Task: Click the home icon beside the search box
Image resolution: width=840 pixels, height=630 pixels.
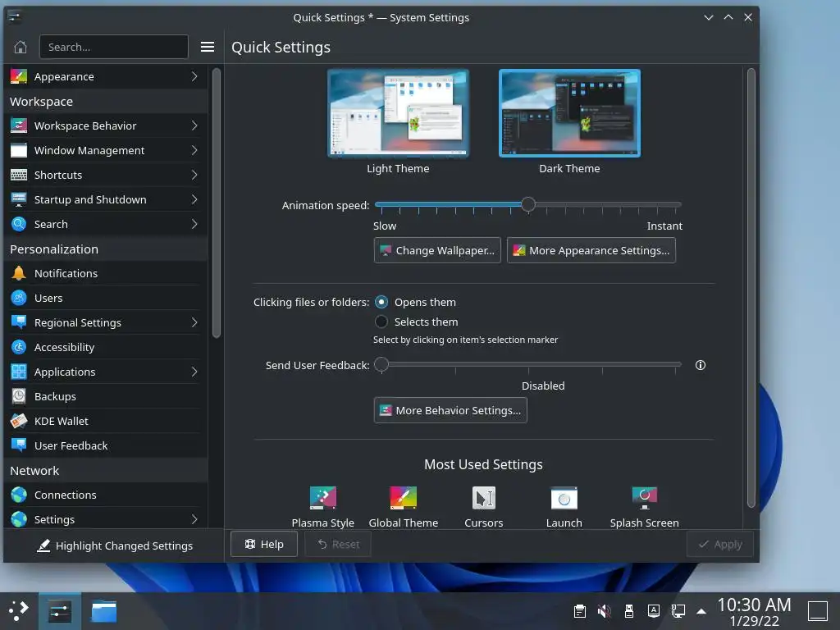Action: 21,47
